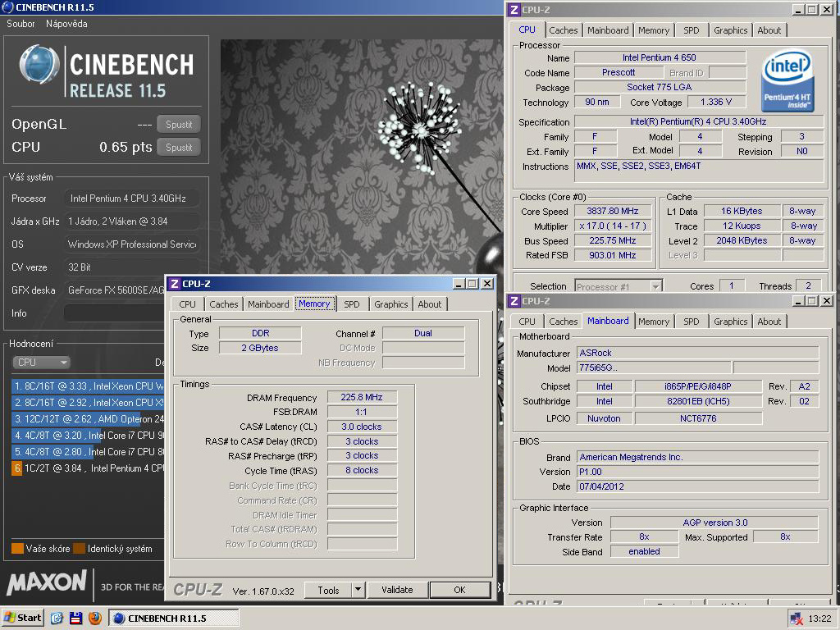This screenshot has height=630, width=840.
Task: Click the AGP version 3.0 field
Action: coord(714,523)
